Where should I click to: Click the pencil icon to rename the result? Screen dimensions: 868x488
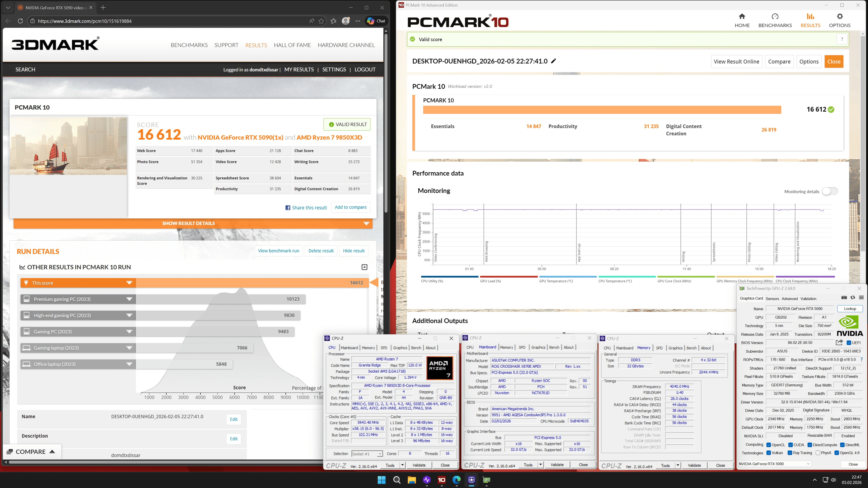pyautogui.click(x=553, y=61)
